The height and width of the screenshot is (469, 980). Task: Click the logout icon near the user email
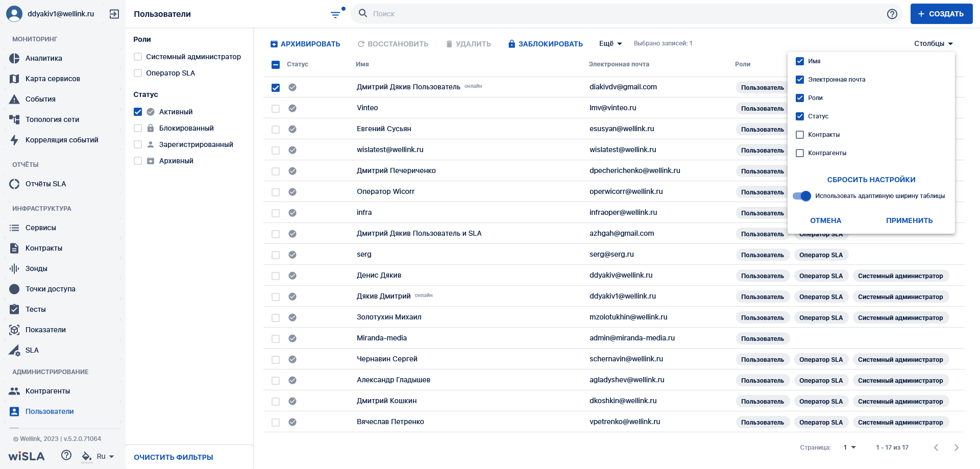tap(114, 14)
